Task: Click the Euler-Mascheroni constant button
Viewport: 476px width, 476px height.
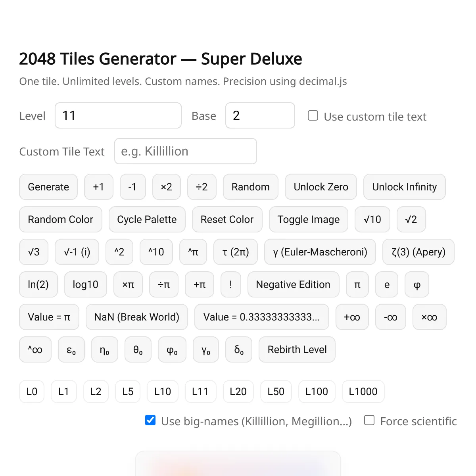Action: (x=320, y=252)
